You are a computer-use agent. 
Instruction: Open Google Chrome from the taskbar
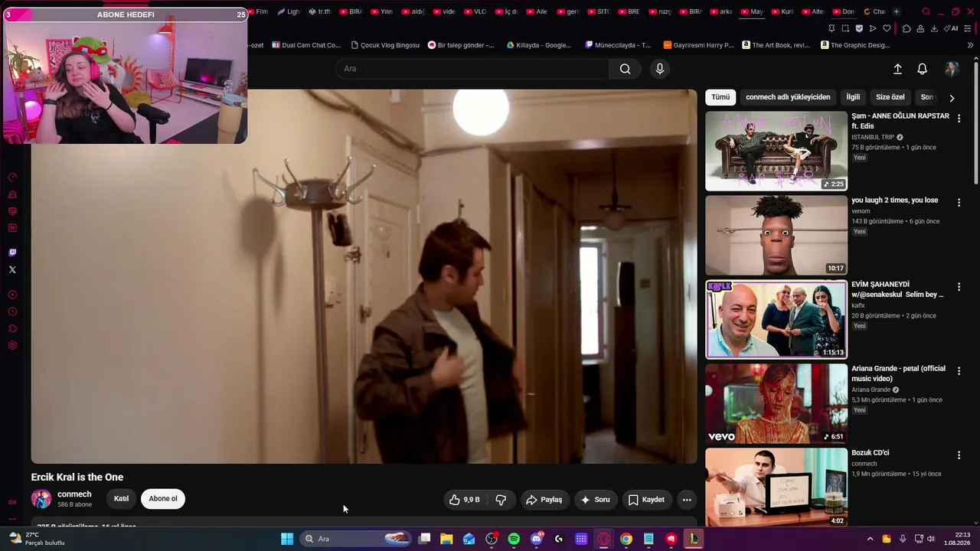coord(626,539)
